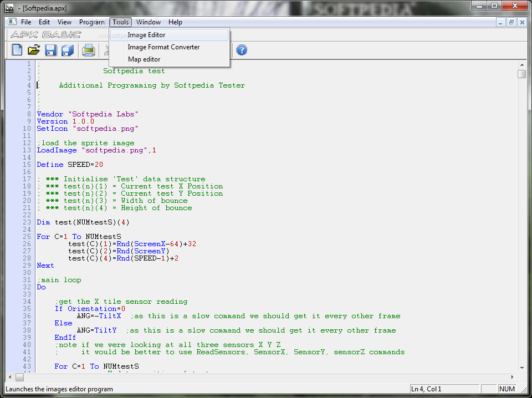Minimize the Softpedia.apx document child window

pyautogui.click(x=500, y=22)
